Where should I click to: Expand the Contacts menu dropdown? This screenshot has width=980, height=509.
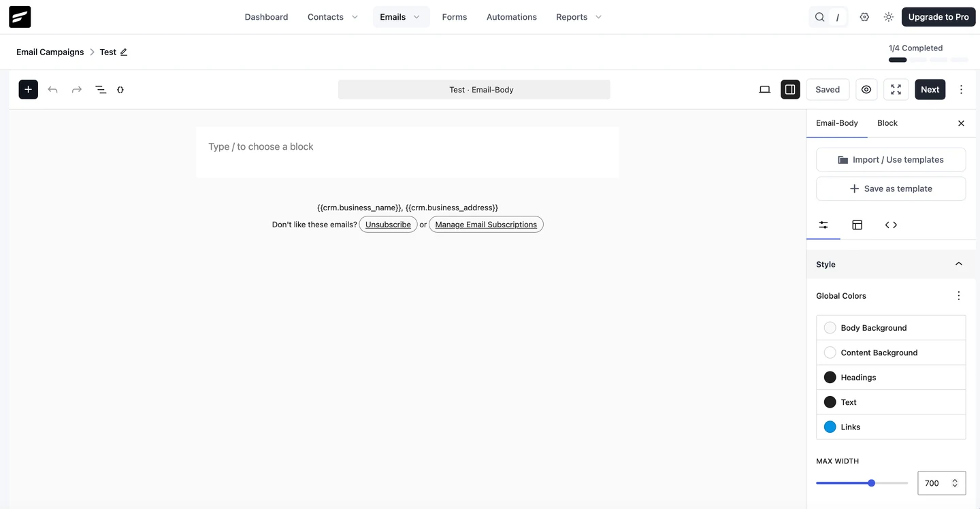coord(355,17)
